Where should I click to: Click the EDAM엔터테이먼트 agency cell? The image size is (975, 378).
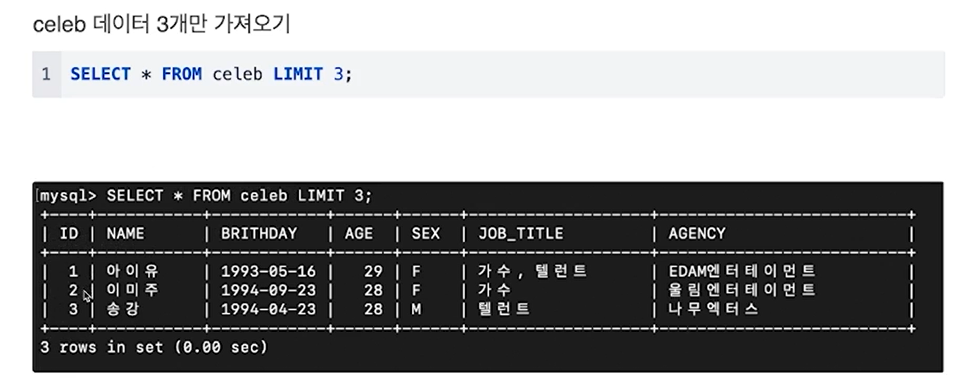(742, 272)
